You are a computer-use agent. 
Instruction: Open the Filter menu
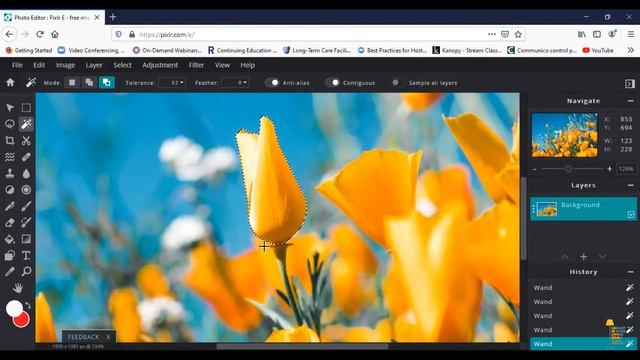pyautogui.click(x=196, y=65)
